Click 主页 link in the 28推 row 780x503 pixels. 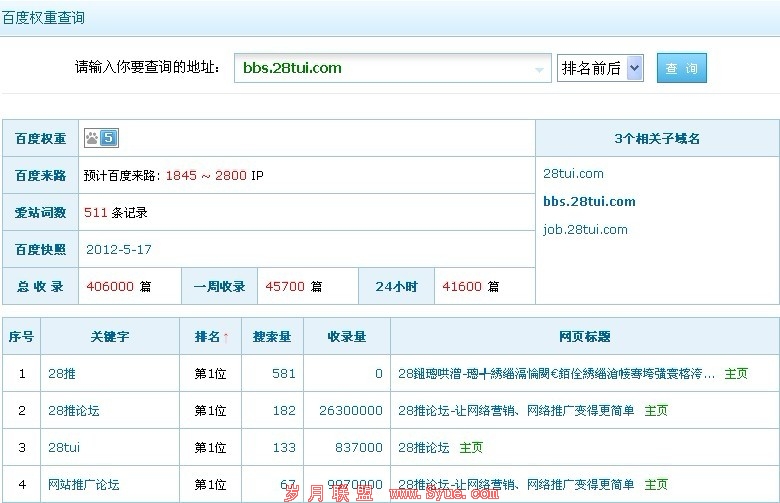tap(736, 374)
